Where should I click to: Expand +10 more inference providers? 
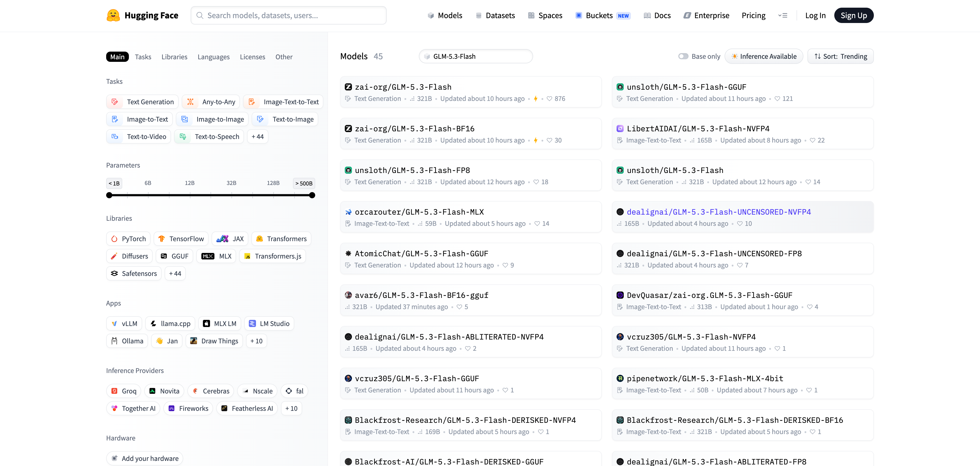click(x=291, y=408)
